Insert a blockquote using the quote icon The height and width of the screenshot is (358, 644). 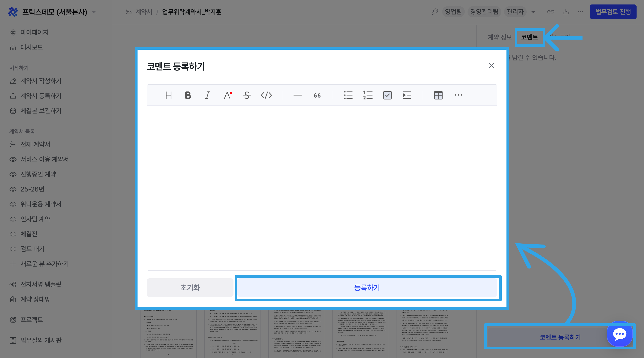pyautogui.click(x=317, y=95)
